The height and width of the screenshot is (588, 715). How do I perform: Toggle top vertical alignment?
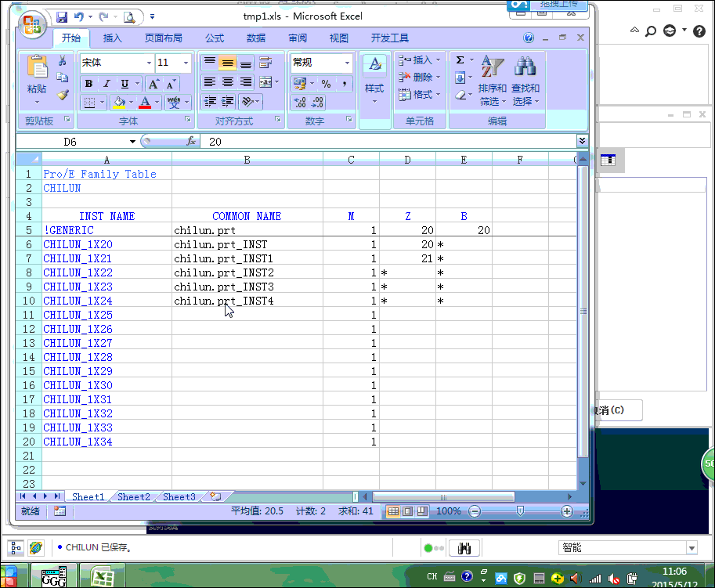pyautogui.click(x=210, y=63)
